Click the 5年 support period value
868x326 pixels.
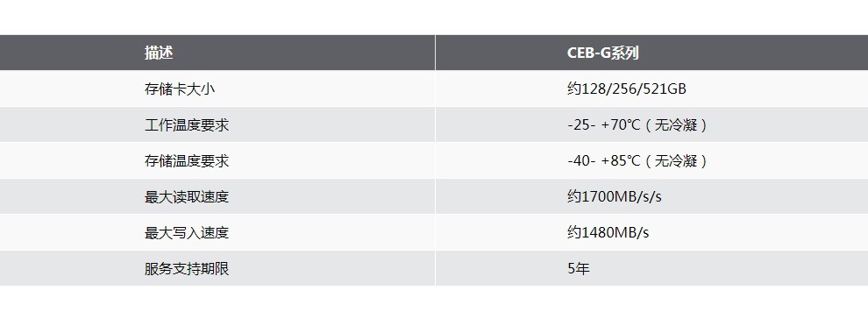click(x=579, y=268)
